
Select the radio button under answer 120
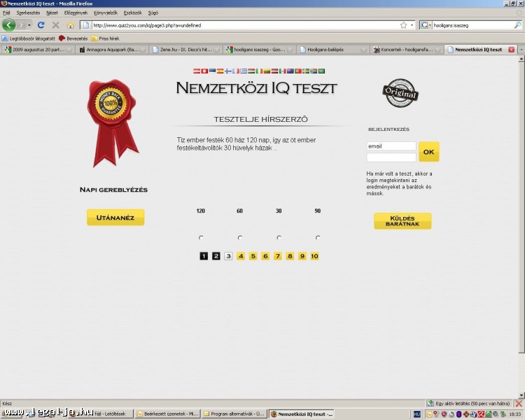coord(201,238)
